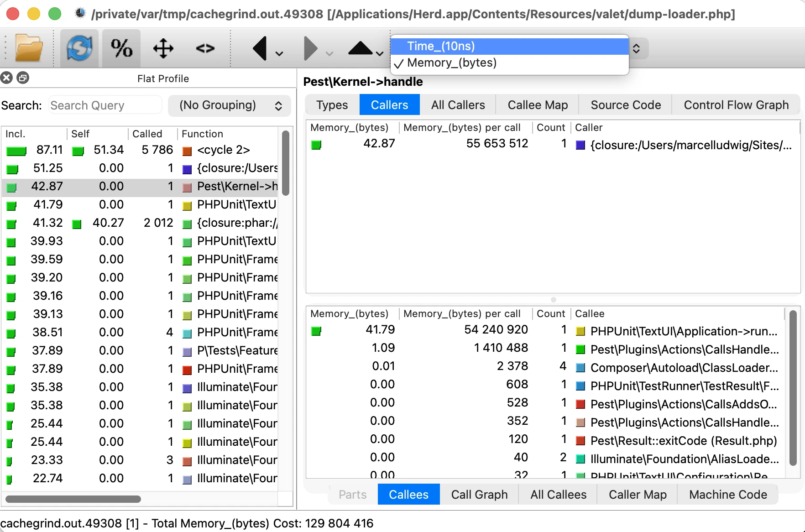The width and height of the screenshot is (805, 532).
Task: Open the up history dropdown chevron
Action: [380, 54]
